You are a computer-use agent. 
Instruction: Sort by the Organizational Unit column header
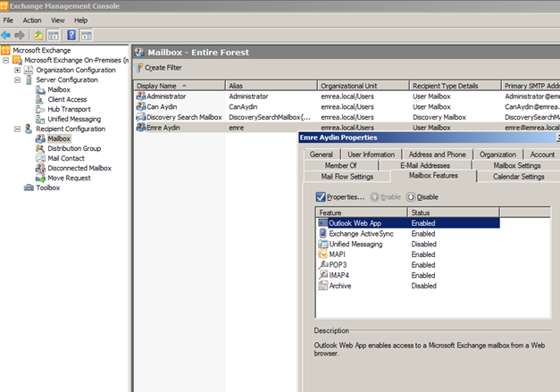click(x=364, y=86)
